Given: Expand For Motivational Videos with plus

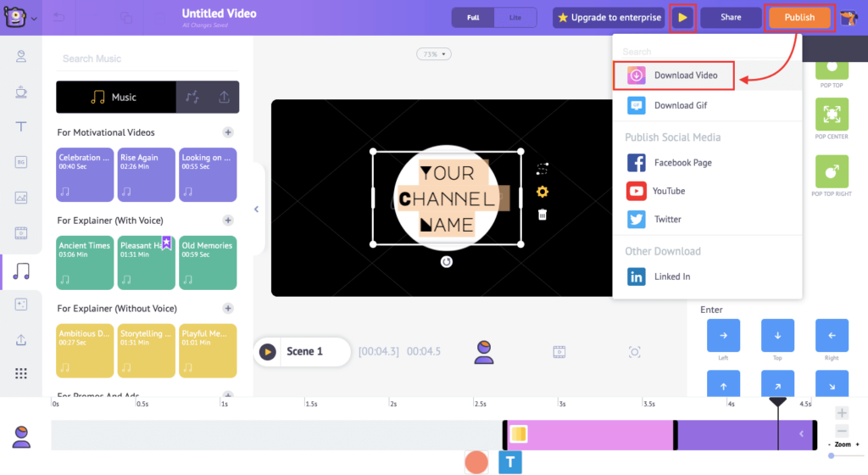Looking at the screenshot, I should tap(228, 132).
